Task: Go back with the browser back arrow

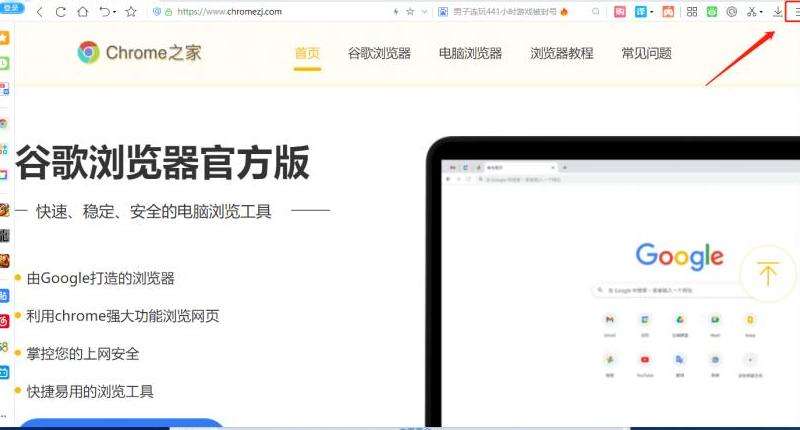Action: click(40, 12)
